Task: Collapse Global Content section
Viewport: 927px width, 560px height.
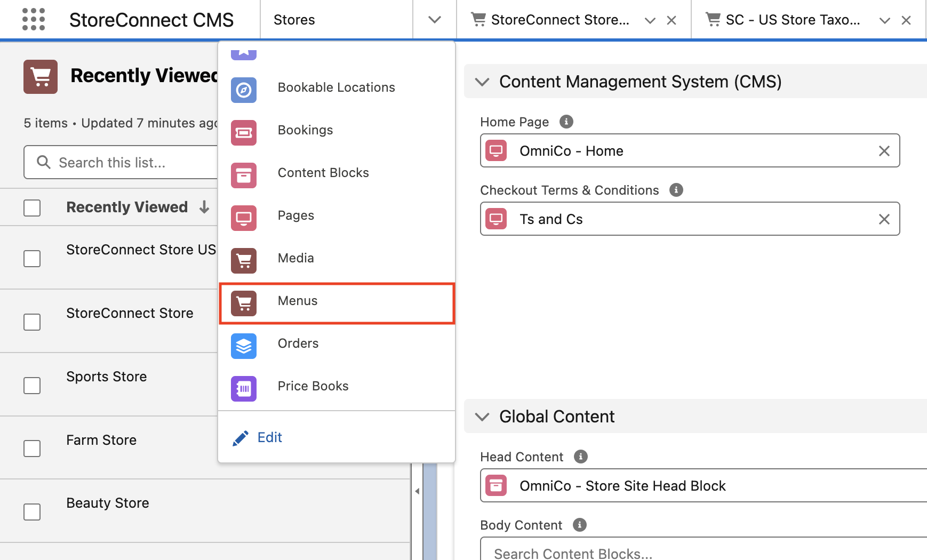Action: coord(482,417)
